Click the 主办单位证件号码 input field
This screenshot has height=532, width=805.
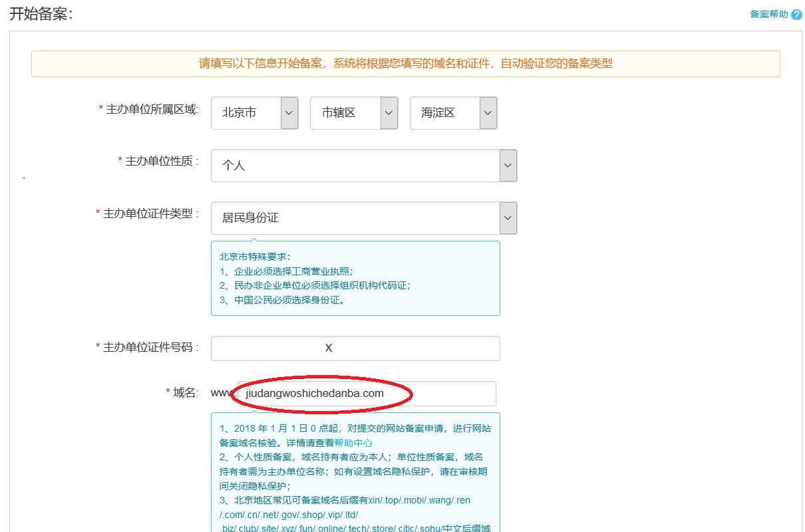tap(355, 348)
